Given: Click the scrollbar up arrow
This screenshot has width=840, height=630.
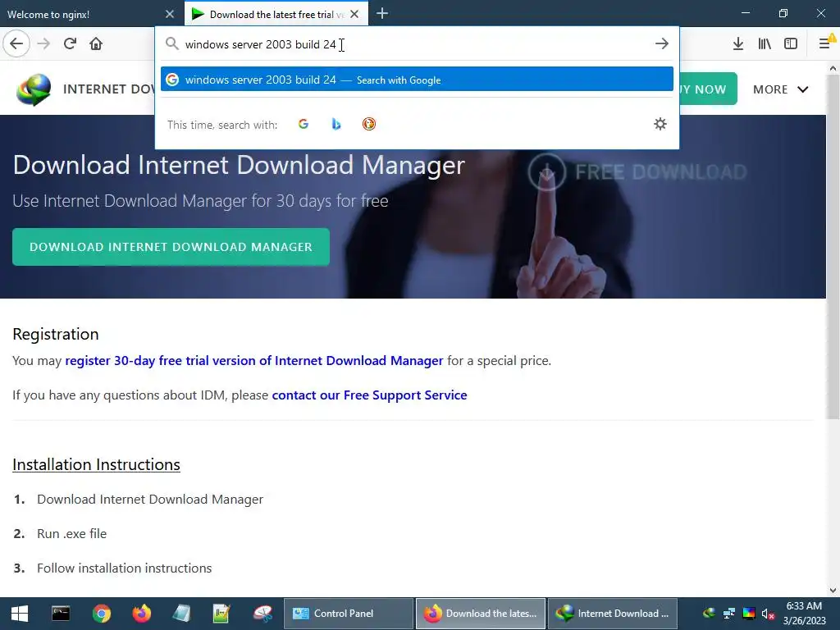Looking at the screenshot, I should pos(833,68).
